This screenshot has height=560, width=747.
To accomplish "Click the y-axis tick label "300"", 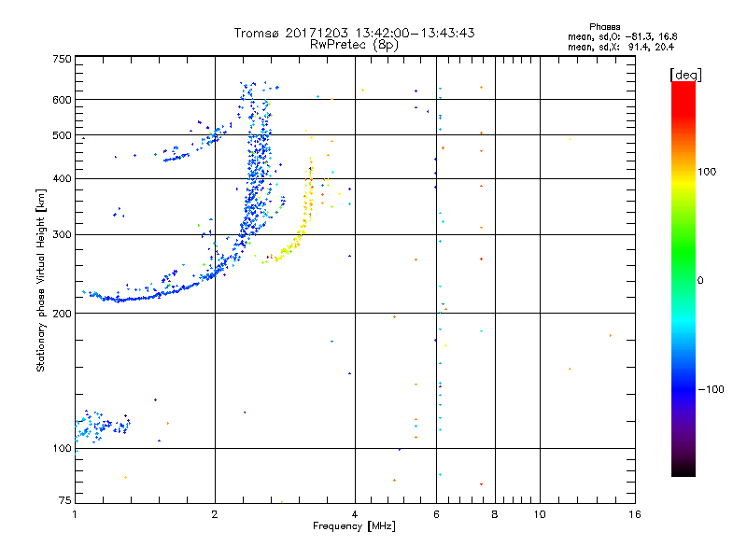I will pyautogui.click(x=62, y=234).
